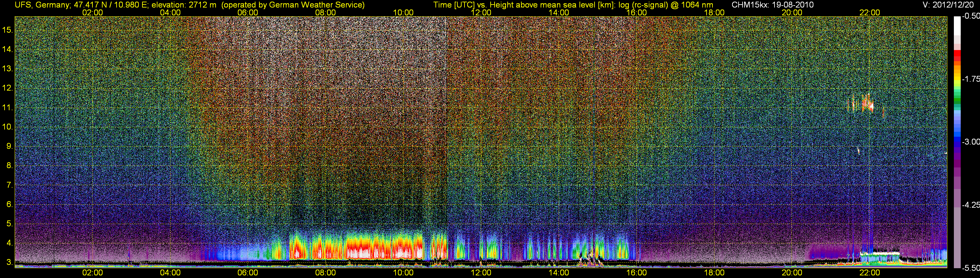Screen dimensions: 980x278
Task: Click the height axis label '8.'
Action: [9, 166]
